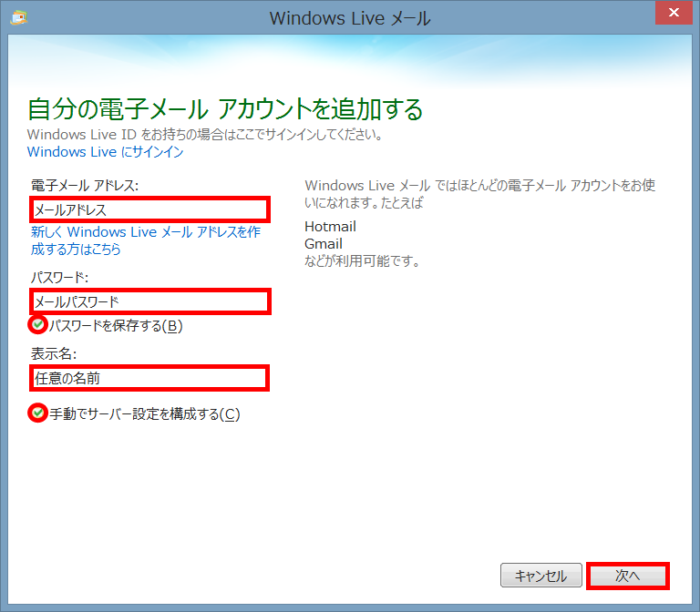Click the Windows Live Mail title bar icon
This screenshot has height=612, width=700.
click(17, 17)
